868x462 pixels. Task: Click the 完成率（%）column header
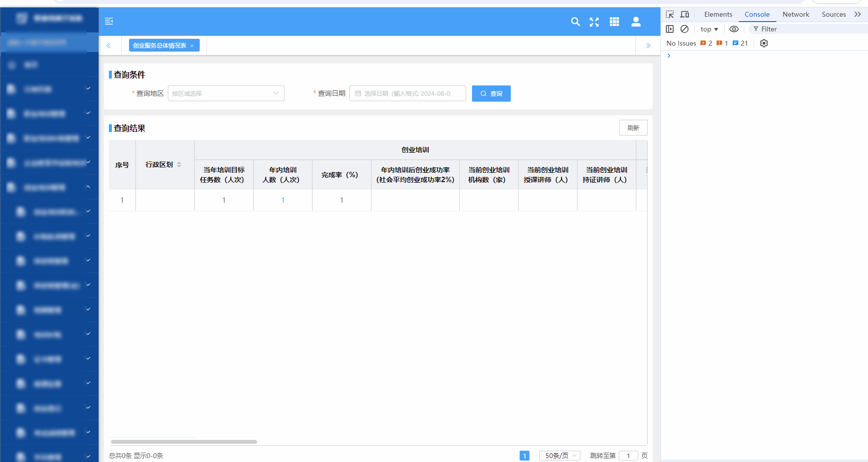[x=342, y=175]
